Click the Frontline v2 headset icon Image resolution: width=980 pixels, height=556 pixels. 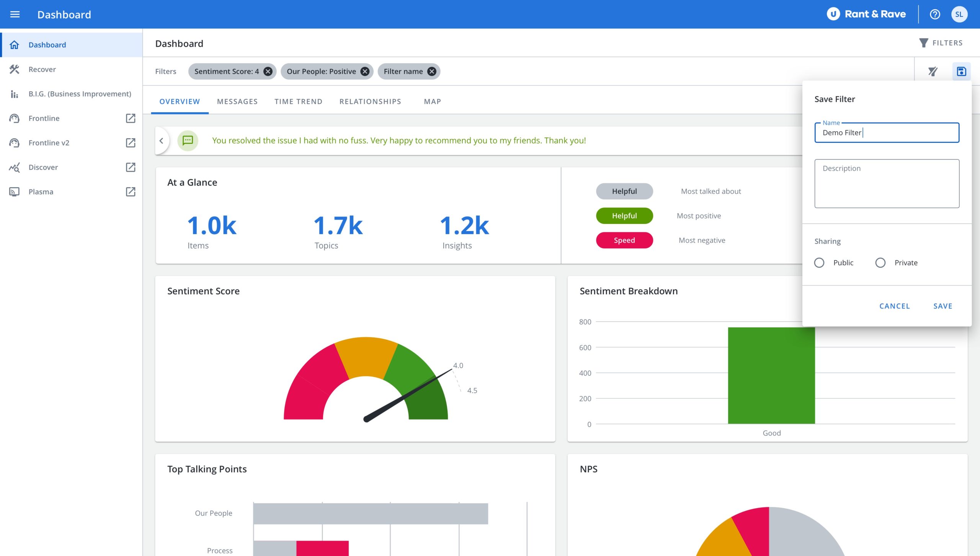coord(14,143)
